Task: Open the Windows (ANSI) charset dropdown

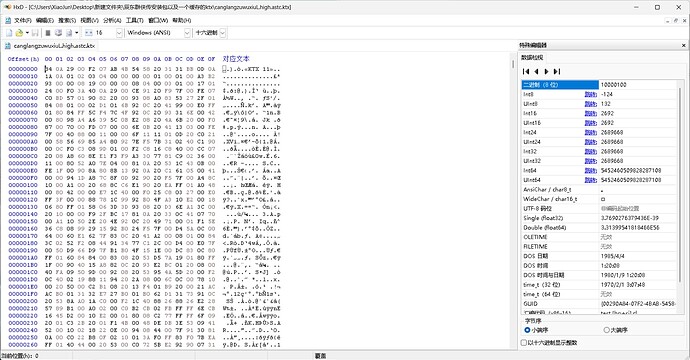Action: pos(187,33)
